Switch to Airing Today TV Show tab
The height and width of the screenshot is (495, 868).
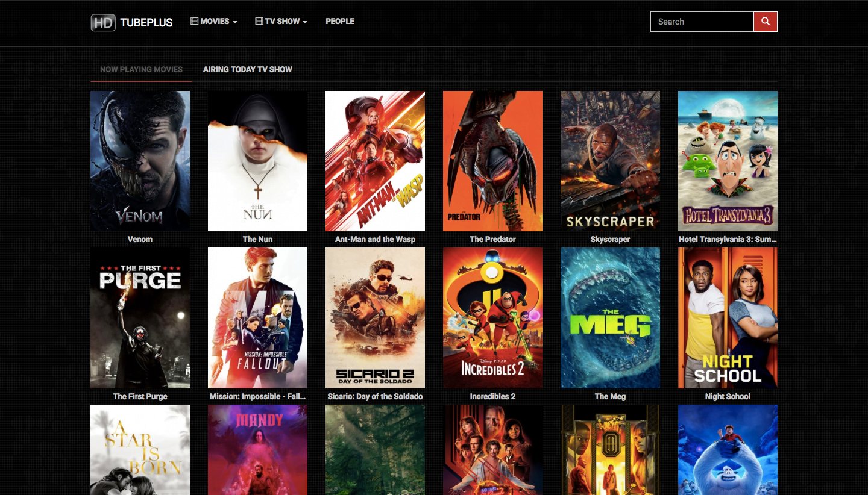(248, 69)
